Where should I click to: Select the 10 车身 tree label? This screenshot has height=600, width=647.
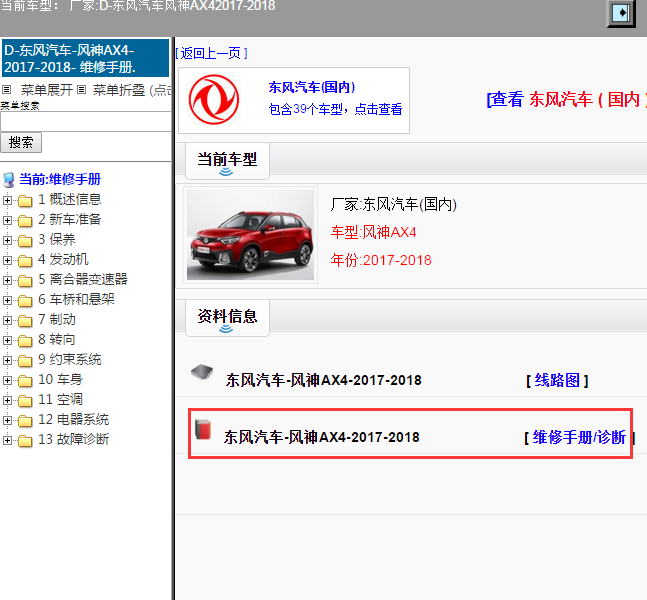coord(61,379)
